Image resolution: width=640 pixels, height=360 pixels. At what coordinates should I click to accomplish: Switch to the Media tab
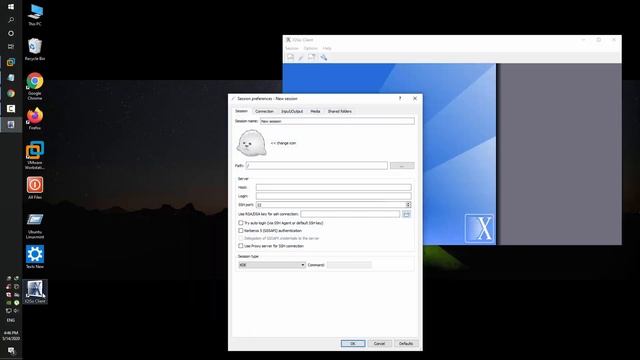pos(315,111)
